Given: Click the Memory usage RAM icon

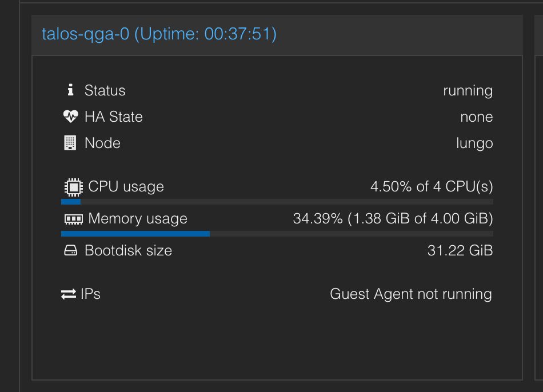Looking at the screenshot, I should pyautogui.click(x=73, y=219).
